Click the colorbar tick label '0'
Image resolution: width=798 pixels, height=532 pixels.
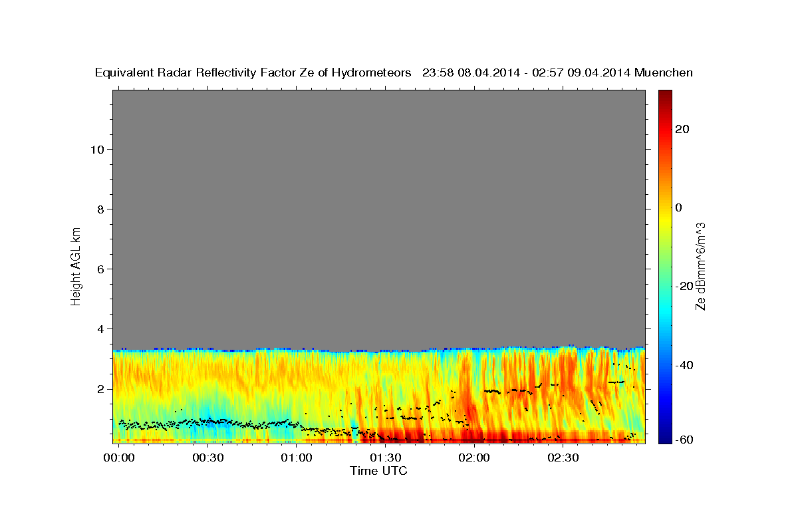click(678, 207)
